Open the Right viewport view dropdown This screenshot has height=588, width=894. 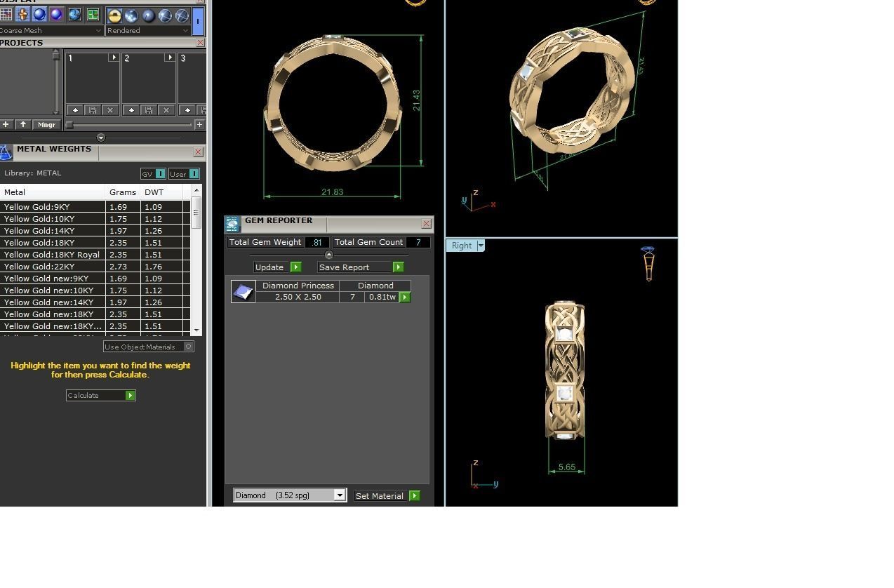tap(481, 246)
